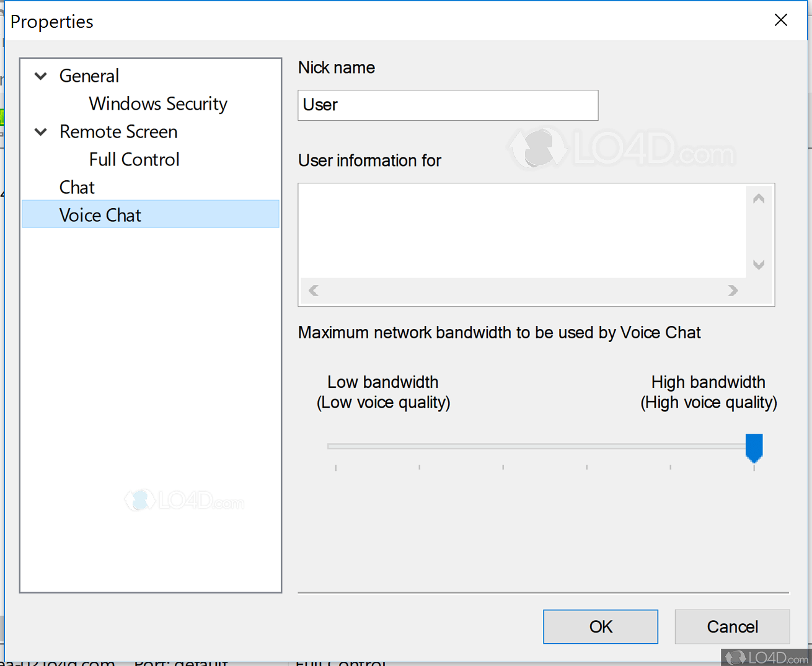Click the Nick name label
The width and height of the screenshot is (812, 666).
click(337, 68)
